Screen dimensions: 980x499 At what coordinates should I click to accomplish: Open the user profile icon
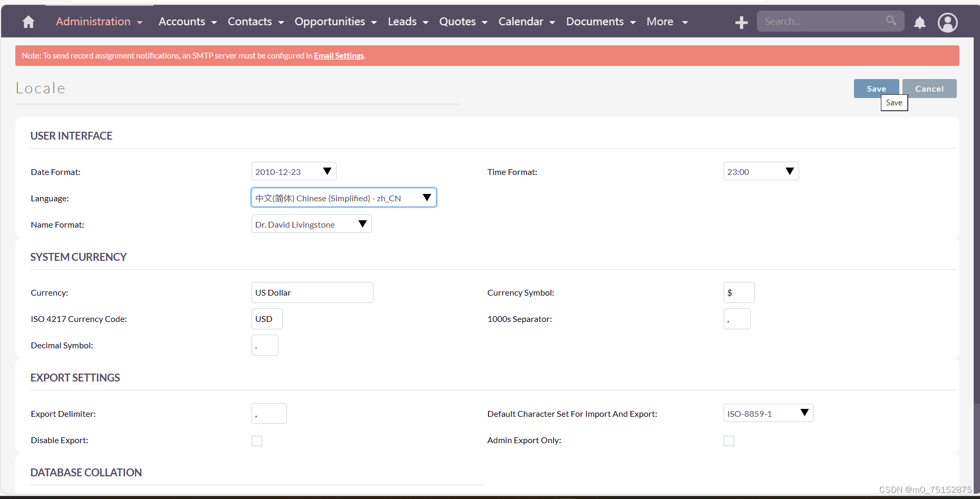(x=947, y=23)
